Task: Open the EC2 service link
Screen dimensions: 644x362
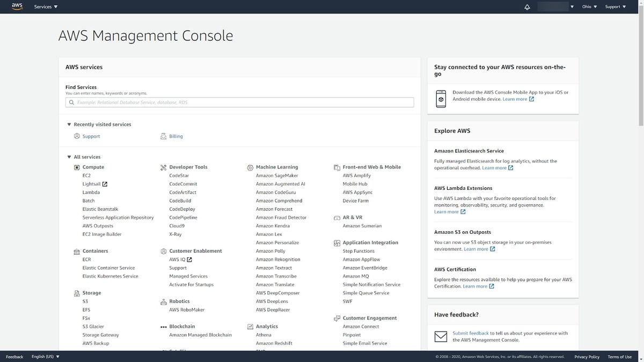Action: (x=86, y=175)
